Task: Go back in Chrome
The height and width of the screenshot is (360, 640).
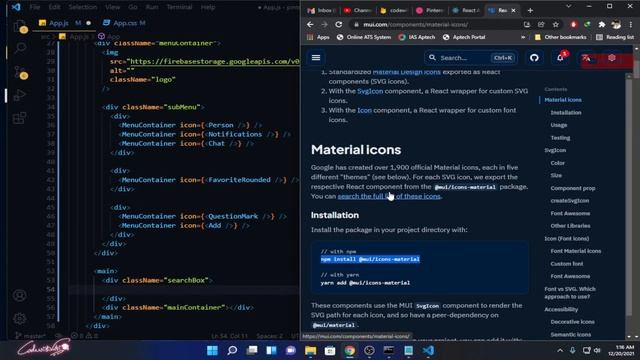Action: [x=310, y=24]
